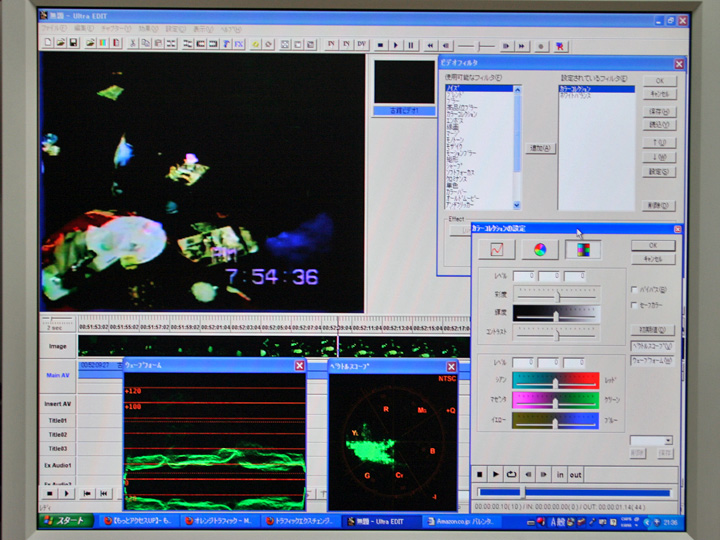Step forward one frame in correction preview
This screenshot has width=720, height=540.
(x=544, y=474)
